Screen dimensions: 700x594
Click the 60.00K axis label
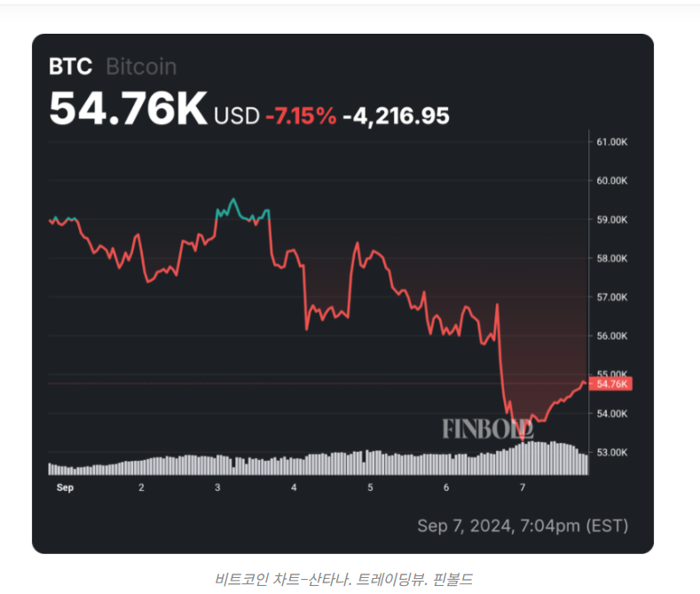pyautogui.click(x=611, y=180)
